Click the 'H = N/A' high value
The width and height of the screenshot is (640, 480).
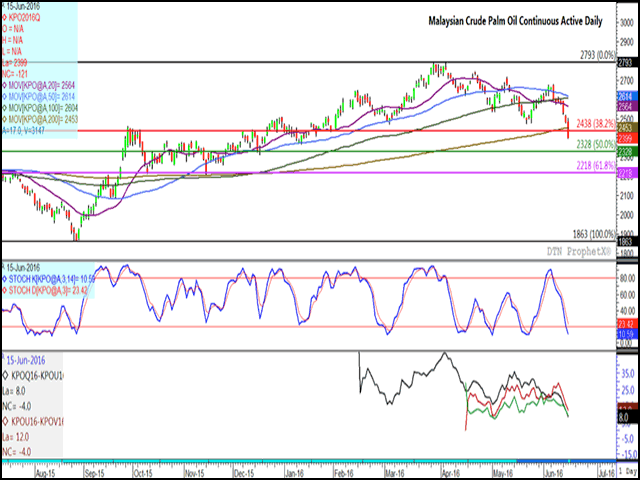click(14, 41)
